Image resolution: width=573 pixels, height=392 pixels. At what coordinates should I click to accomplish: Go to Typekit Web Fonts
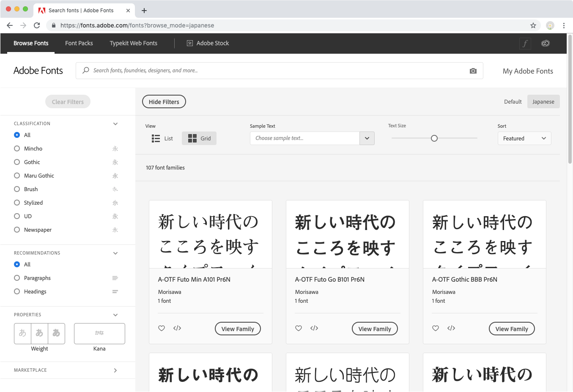[134, 43]
